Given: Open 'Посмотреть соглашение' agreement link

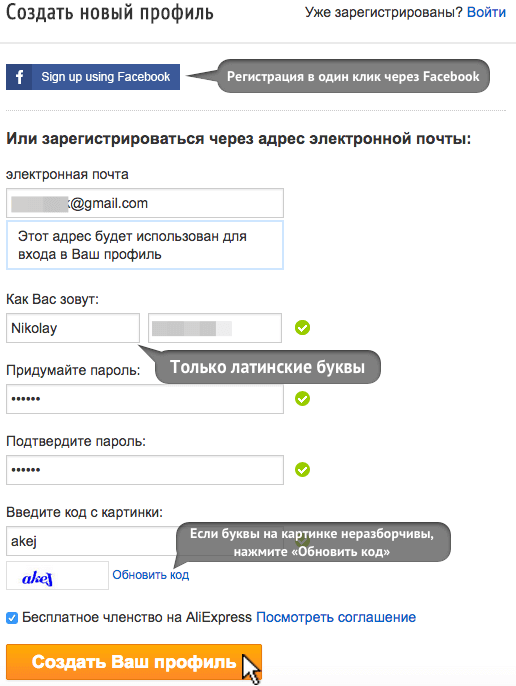Looking at the screenshot, I should point(336,617).
